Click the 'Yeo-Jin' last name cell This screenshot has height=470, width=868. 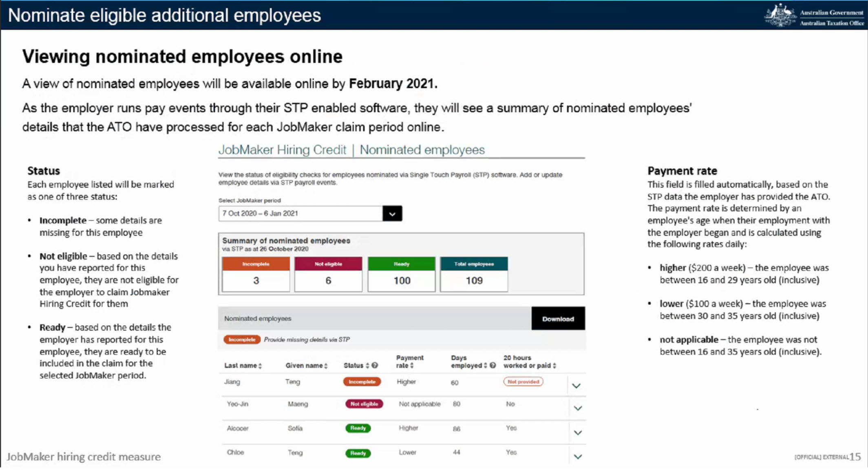[x=237, y=404]
